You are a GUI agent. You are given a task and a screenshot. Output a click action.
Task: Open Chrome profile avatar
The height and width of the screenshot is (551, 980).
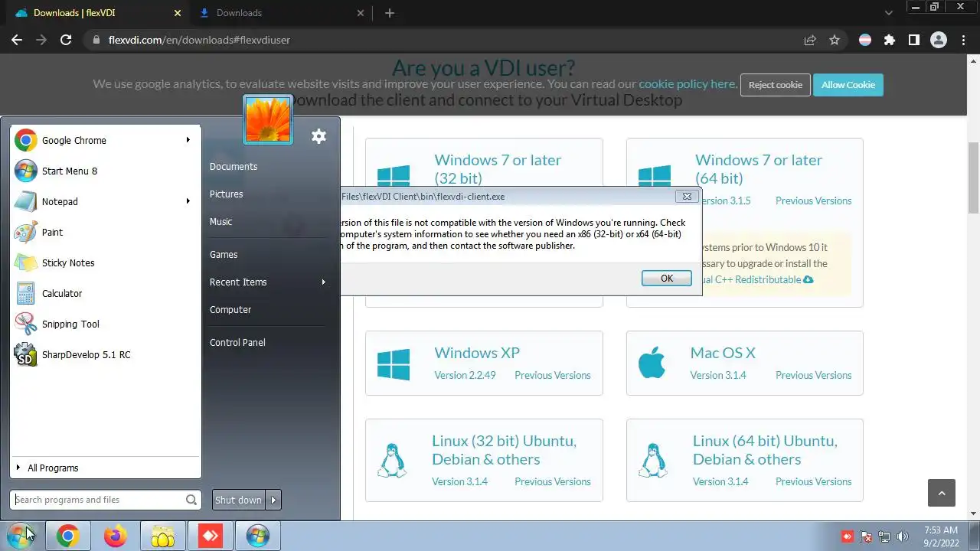pos(939,40)
